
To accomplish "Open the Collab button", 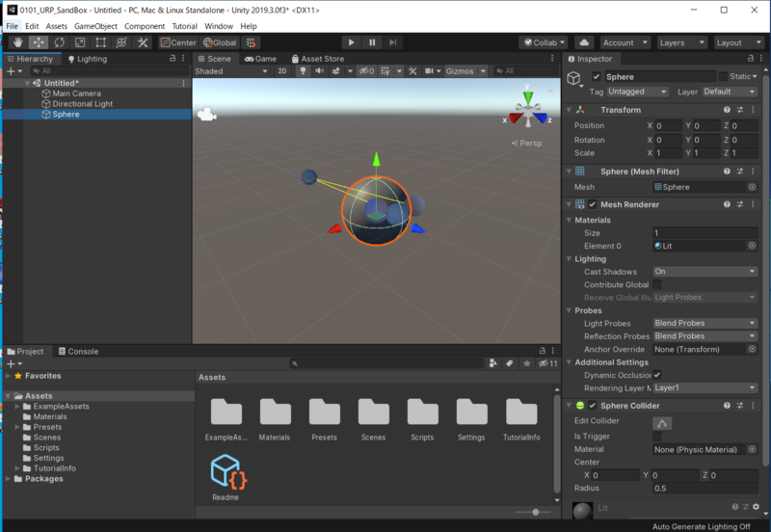I will coord(545,42).
